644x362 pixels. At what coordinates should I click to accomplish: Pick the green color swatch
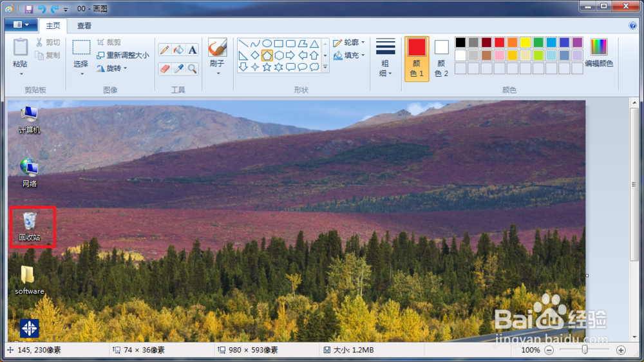(538, 43)
